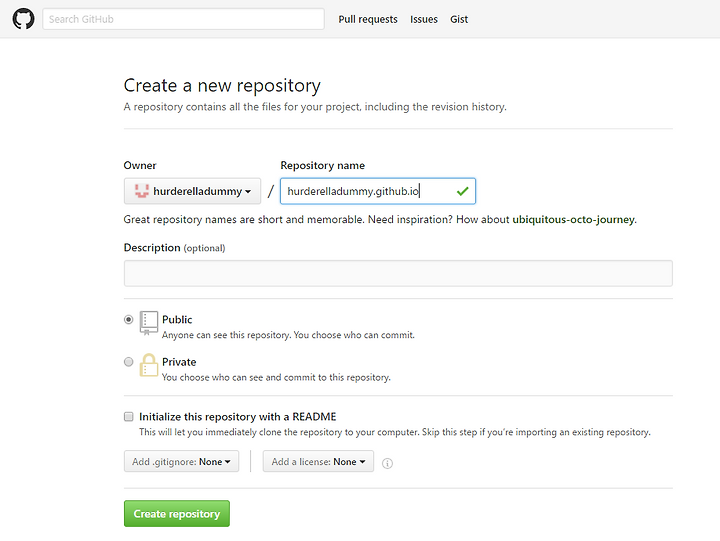Viewport: 720px width, 541px height.
Task: Check Initialize this repository with a README
Action: click(x=129, y=417)
